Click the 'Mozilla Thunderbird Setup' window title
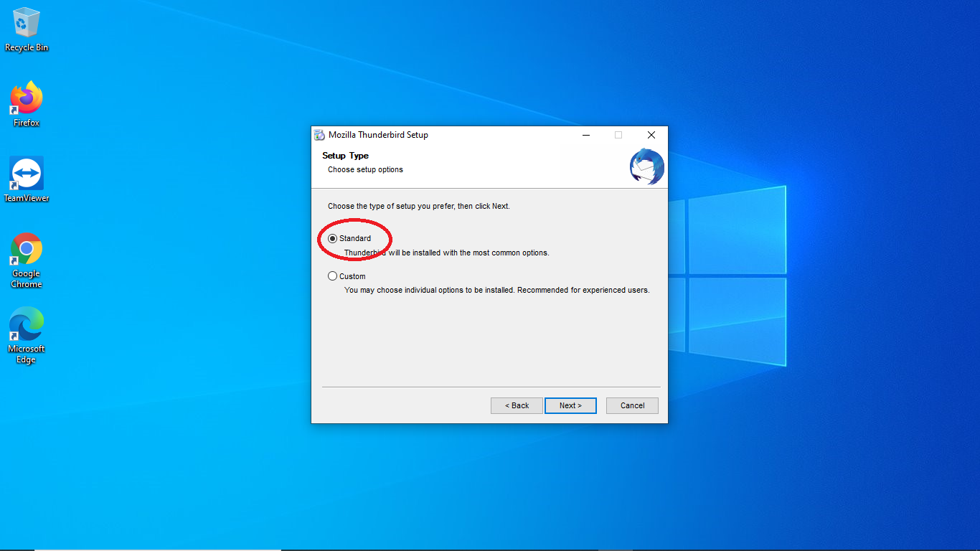The image size is (980, 551). (378, 135)
